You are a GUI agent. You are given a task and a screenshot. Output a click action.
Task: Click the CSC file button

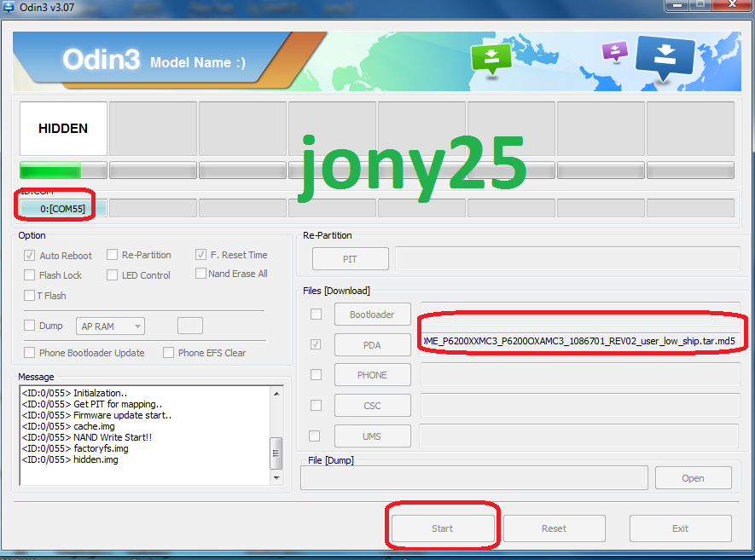[372, 406]
